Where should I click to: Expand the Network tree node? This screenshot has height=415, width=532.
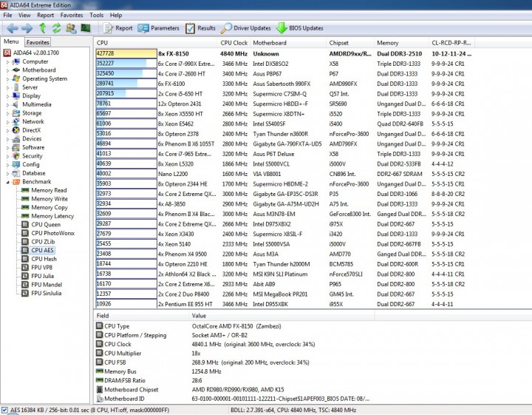(8, 122)
